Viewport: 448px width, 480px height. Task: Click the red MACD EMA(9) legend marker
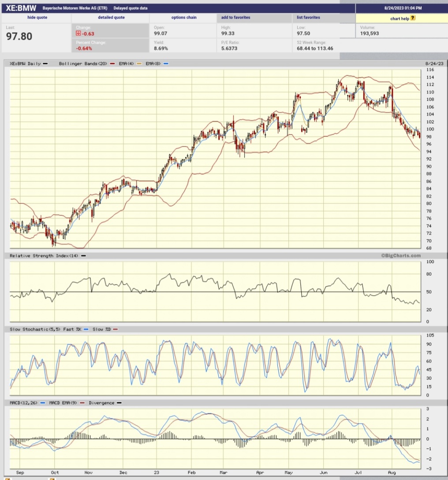point(82,403)
